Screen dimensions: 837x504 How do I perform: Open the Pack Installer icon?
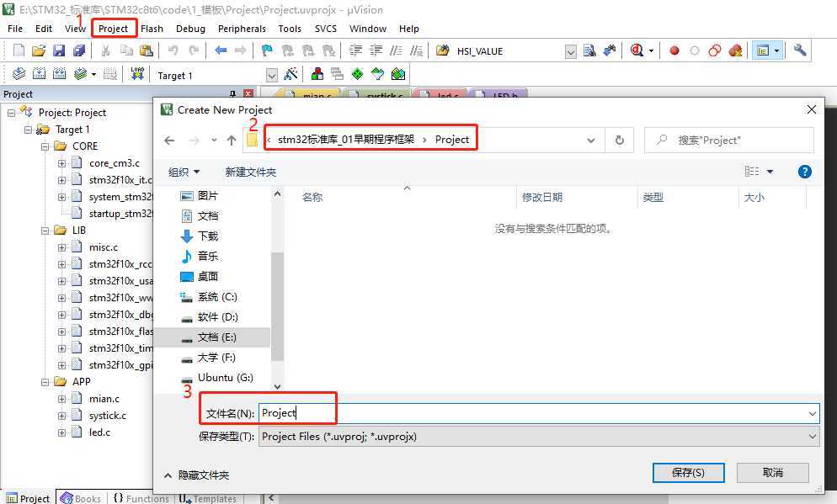tap(398, 74)
